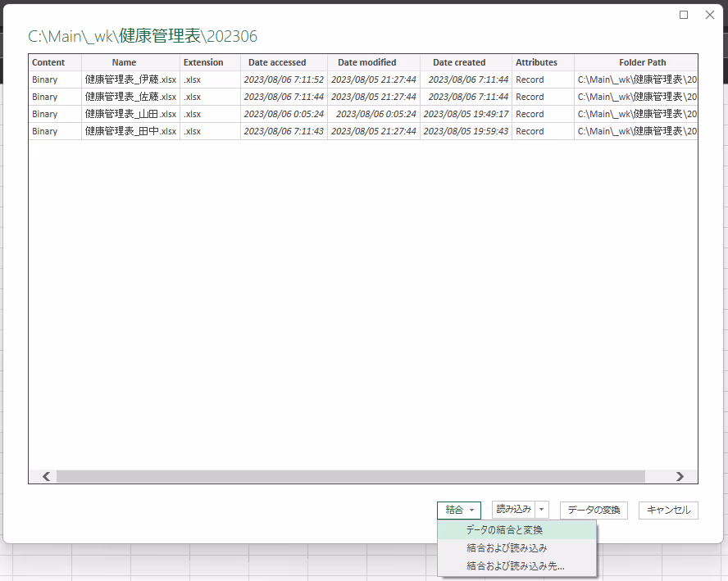Select file 健康管理表_伊藤.xlsx
The height and width of the screenshot is (581, 728).
(130, 79)
